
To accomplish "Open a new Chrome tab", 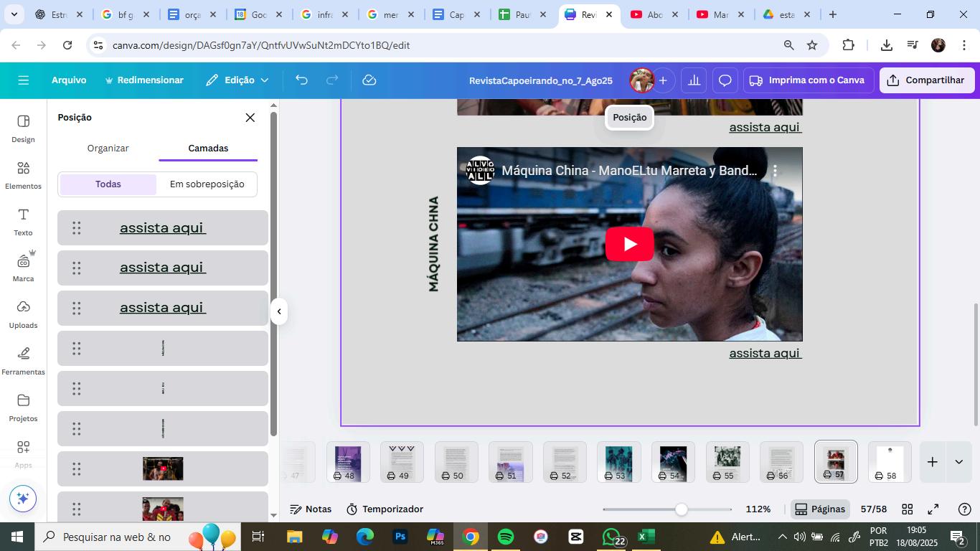I will pos(832,14).
